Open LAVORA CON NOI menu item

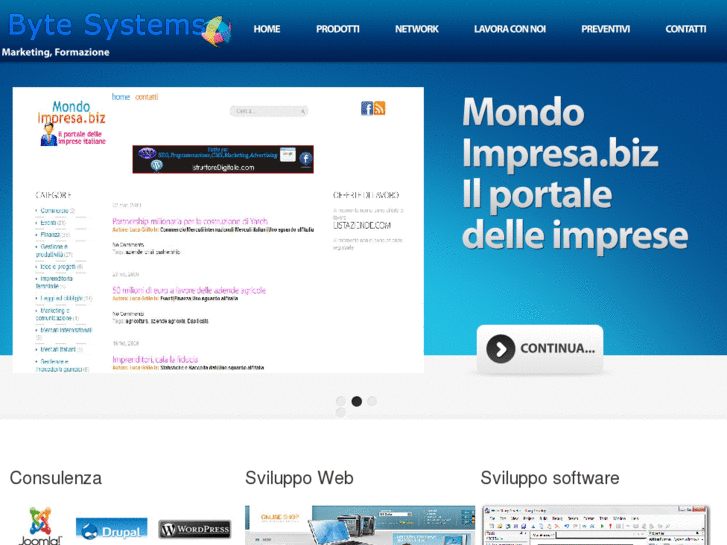pos(510,29)
